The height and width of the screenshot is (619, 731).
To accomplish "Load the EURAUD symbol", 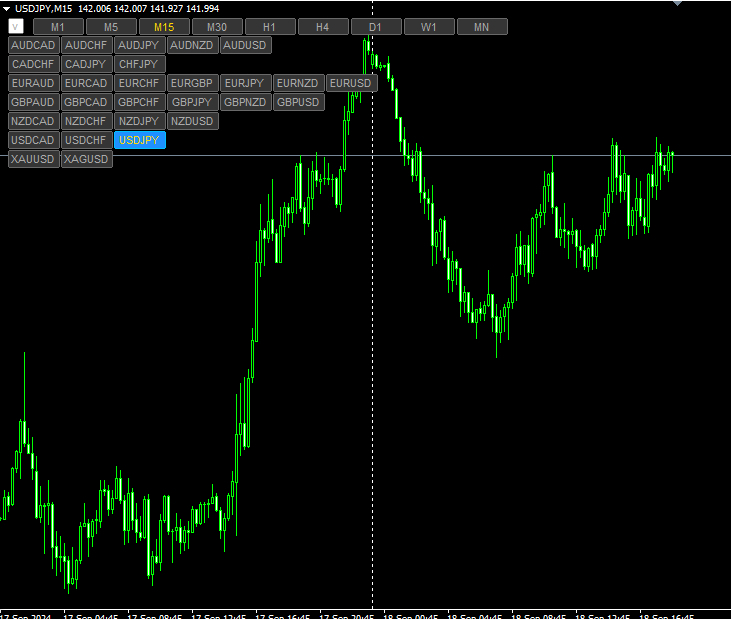I will click(34, 83).
